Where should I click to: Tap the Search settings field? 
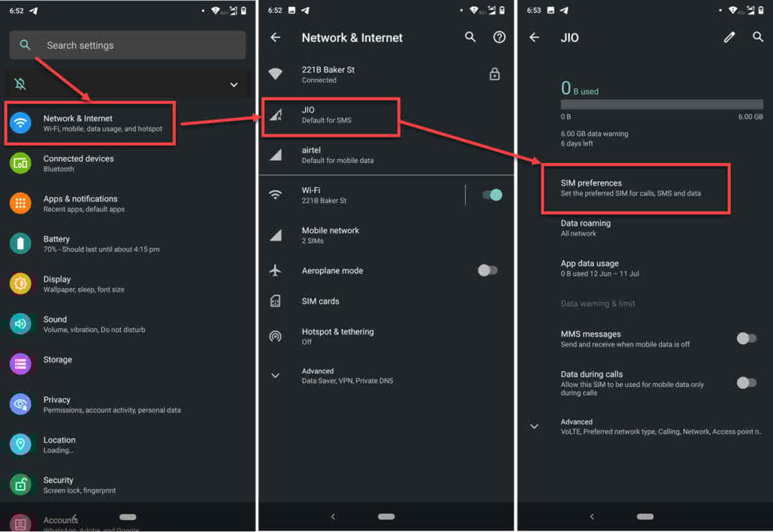[127, 45]
